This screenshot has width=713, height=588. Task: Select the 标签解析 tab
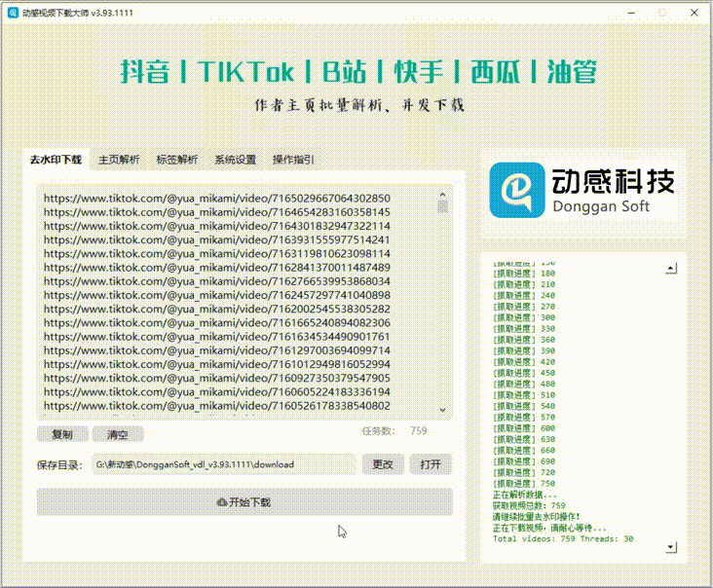[176, 160]
